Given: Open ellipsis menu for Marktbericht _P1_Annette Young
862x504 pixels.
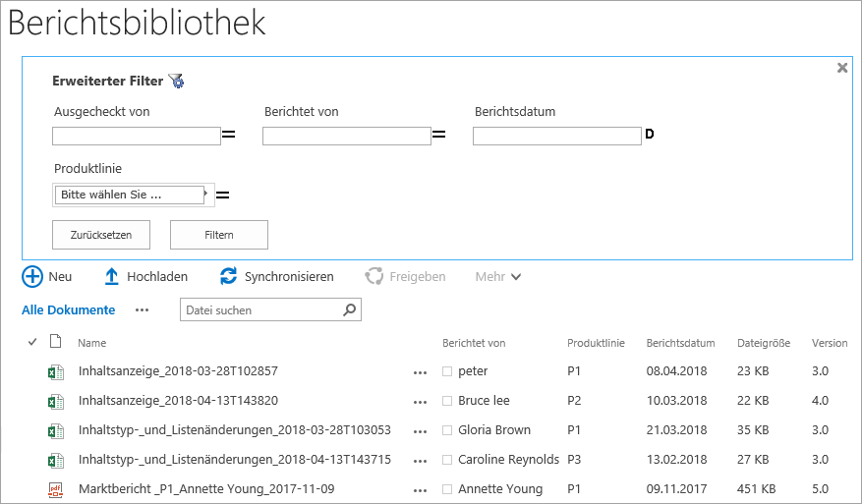Looking at the screenshot, I should pyautogui.click(x=420, y=491).
